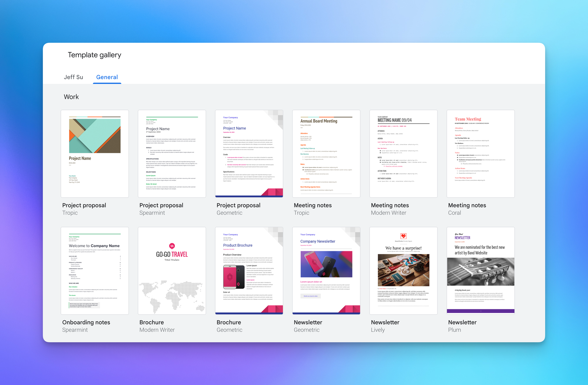Select the Brochure Geometric template thumbnail
588x385 pixels.
point(249,270)
